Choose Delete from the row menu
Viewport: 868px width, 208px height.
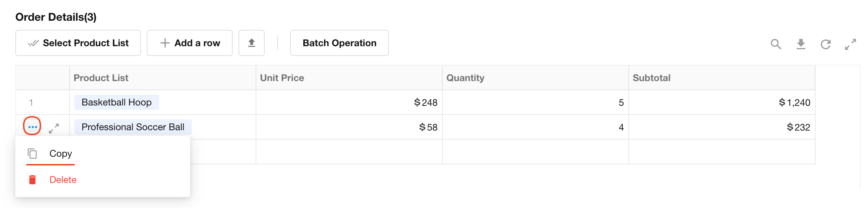63,180
